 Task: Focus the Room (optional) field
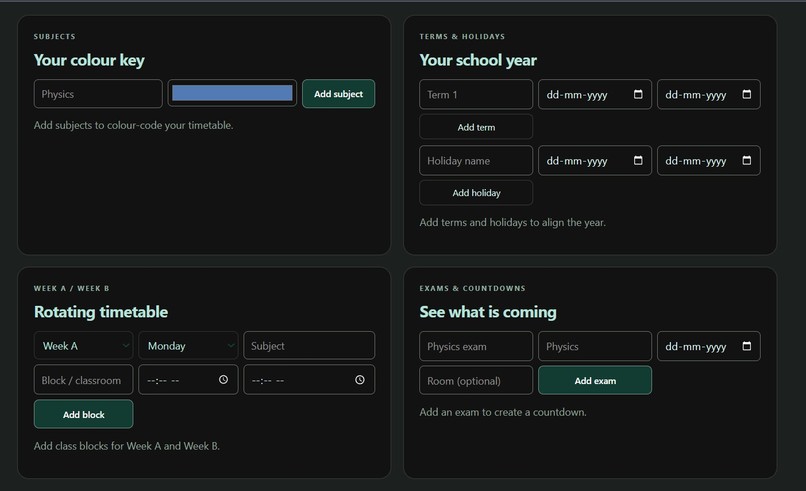coord(476,380)
